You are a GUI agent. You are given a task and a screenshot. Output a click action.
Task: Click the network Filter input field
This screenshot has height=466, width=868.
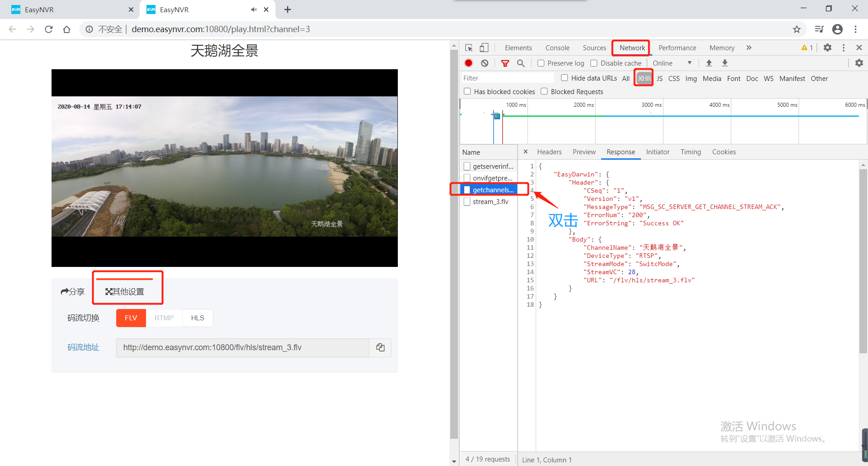point(507,78)
